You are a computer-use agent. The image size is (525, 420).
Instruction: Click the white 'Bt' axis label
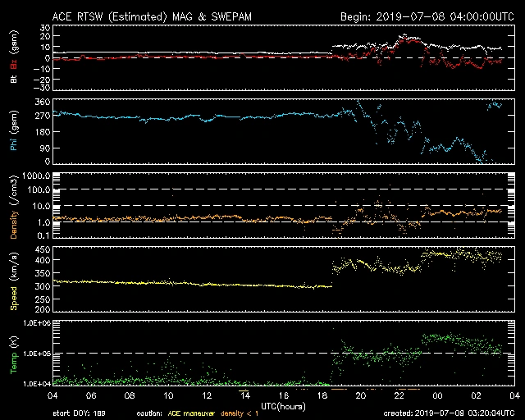14,79
